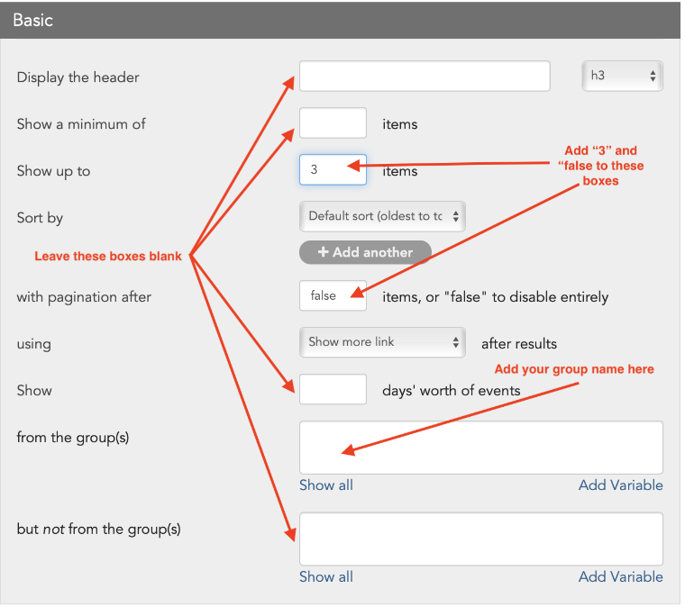Focus the from the group(s) text area
Image resolution: width=685 pixels, height=616 pixels.
(480, 448)
